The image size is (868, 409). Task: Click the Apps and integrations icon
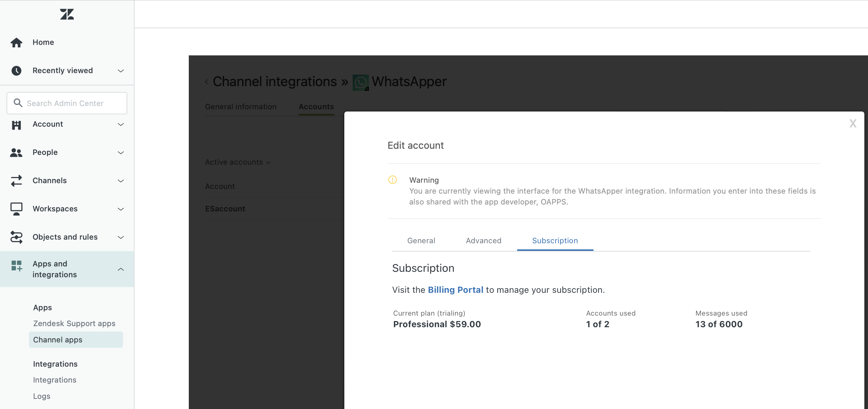click(17, 266)
